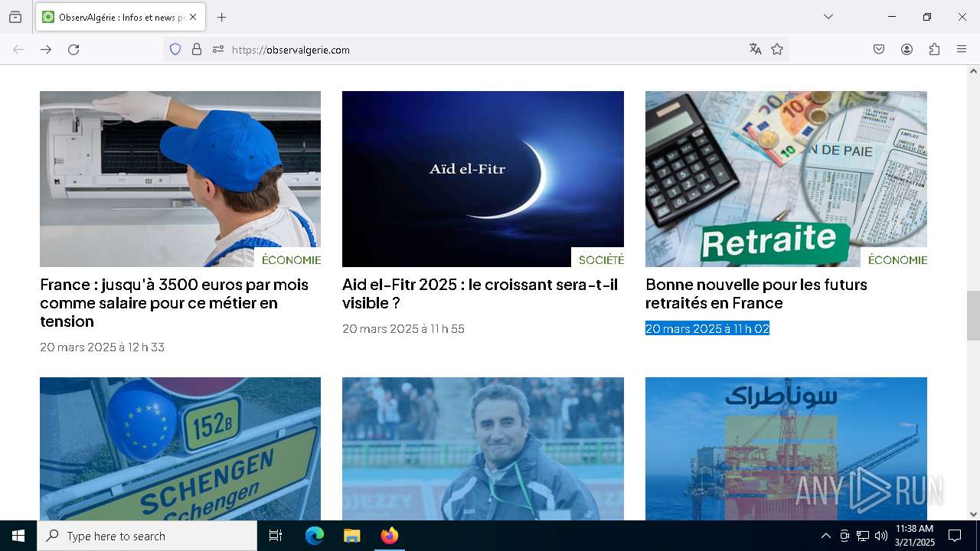Reload the current page
This screenshot has height=551, width=980.
pyautogui.click(x=73, y=49)
